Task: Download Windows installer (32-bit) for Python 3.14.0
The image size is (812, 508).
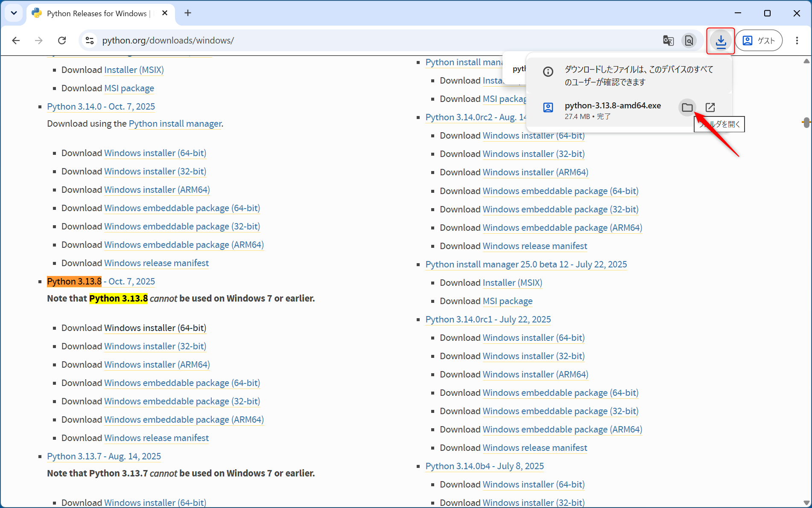Action: click(x=155, y=171)
